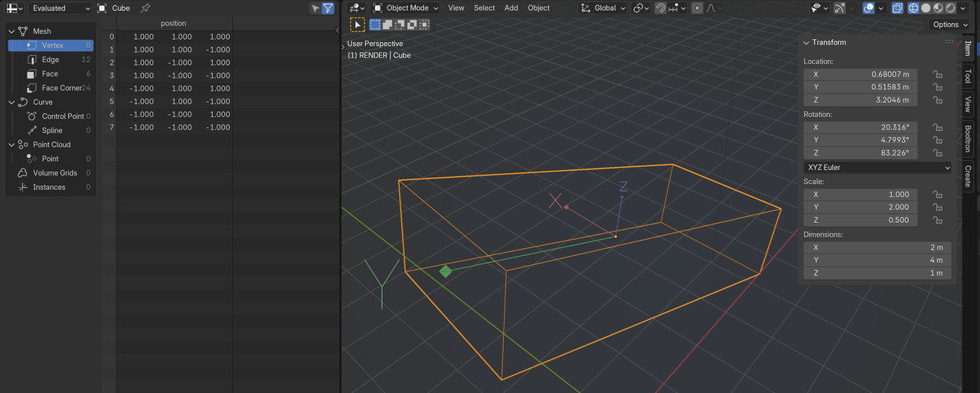
Task: Click the lock icon beside Scale Z
Action: coord(937,220)
